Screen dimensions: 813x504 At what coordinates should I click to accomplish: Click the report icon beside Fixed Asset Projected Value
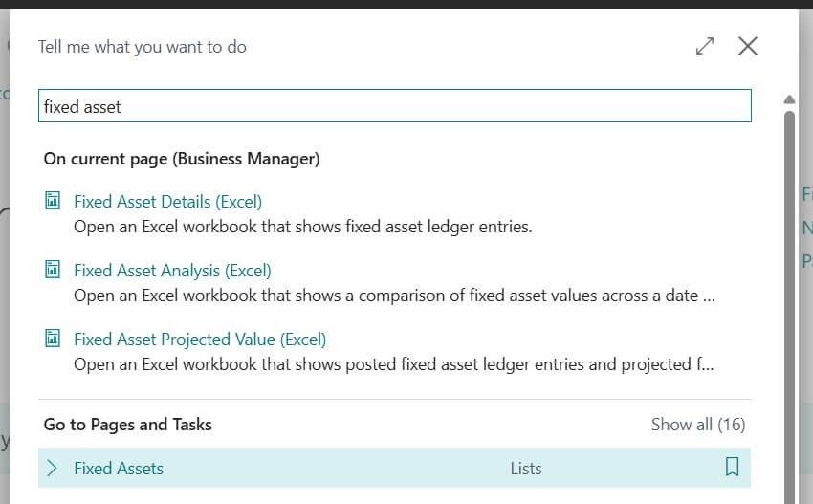54,339
